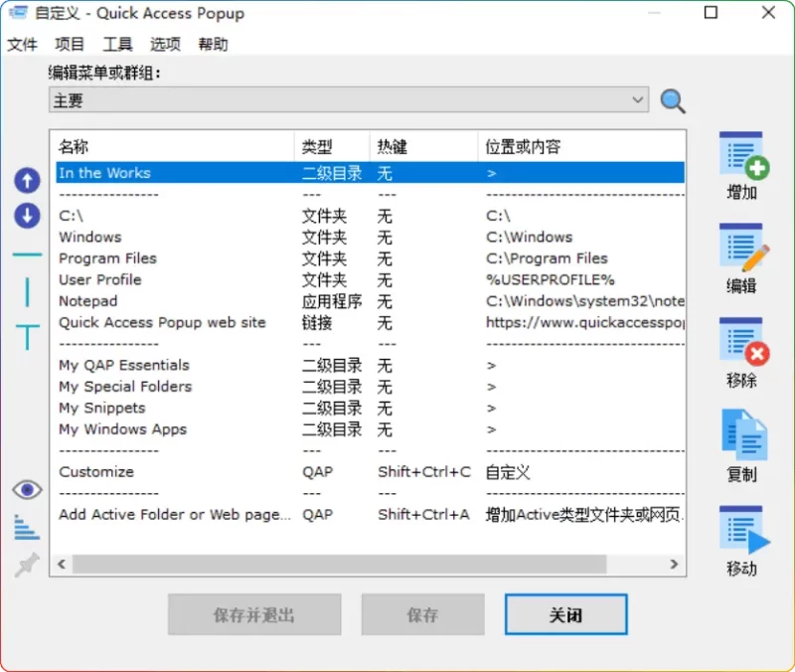Select the 'Program Files' row
Viewport: 795px width, 672px height.
[370, 258]
